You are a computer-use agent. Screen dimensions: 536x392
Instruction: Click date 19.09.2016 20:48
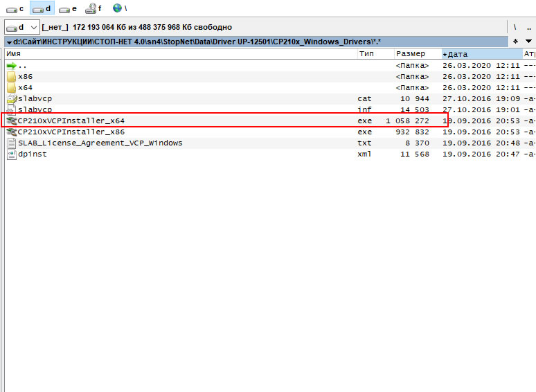[481, 143]
